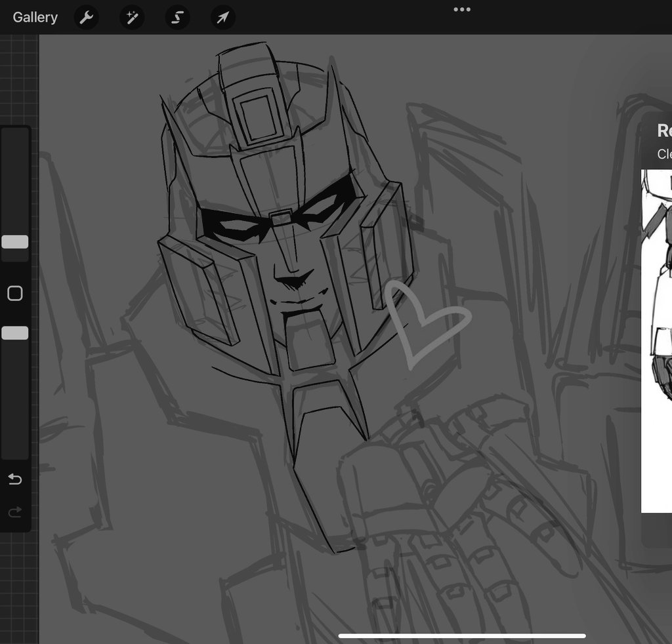
Task: Open the Adjustments magic wand menu
Action: pyautogui.click(x=132, y=18)
